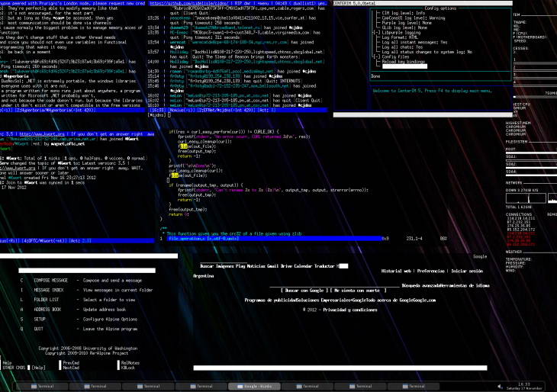This screenshot has height=392, width=557.
Task: Select Address Book entry in Alpine
Action: pos(49,309)
